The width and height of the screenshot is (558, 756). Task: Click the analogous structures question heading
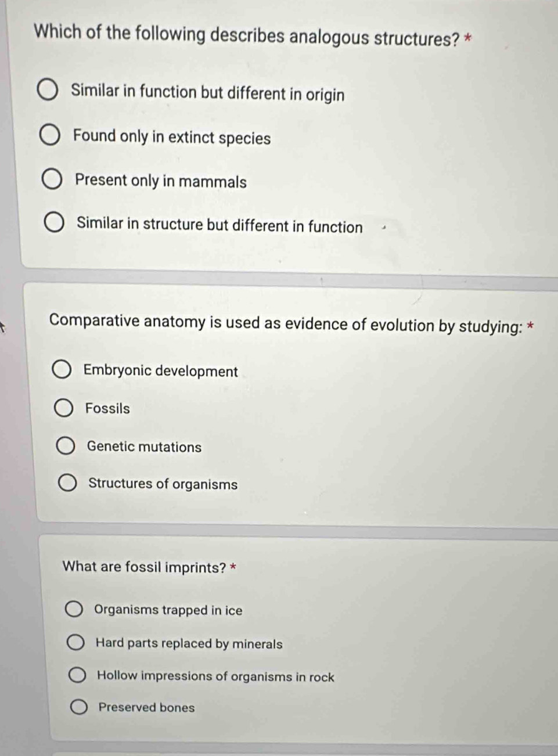252,35
